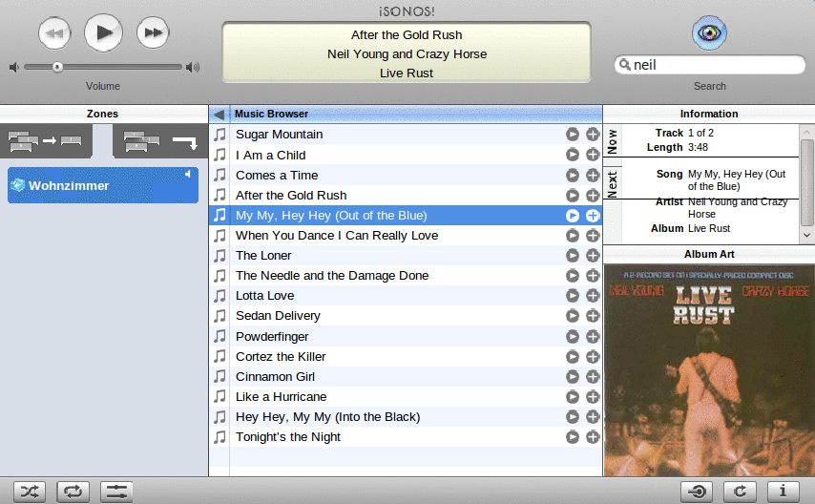Select the Wohnzimmer zone
The width and height of the screenshot is (815, 504).
tap(103, 185)
